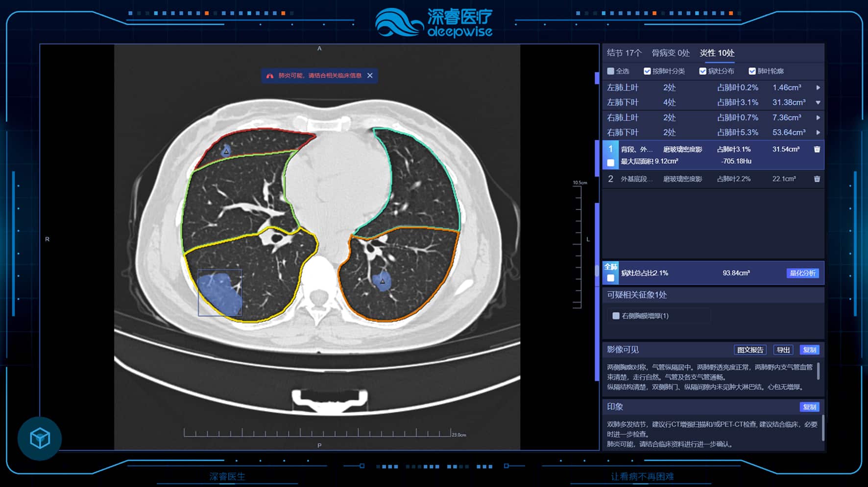Collapse the 左肺下叶 lesion list
This screenshot has width=868, height=487.
click(819, 102)
